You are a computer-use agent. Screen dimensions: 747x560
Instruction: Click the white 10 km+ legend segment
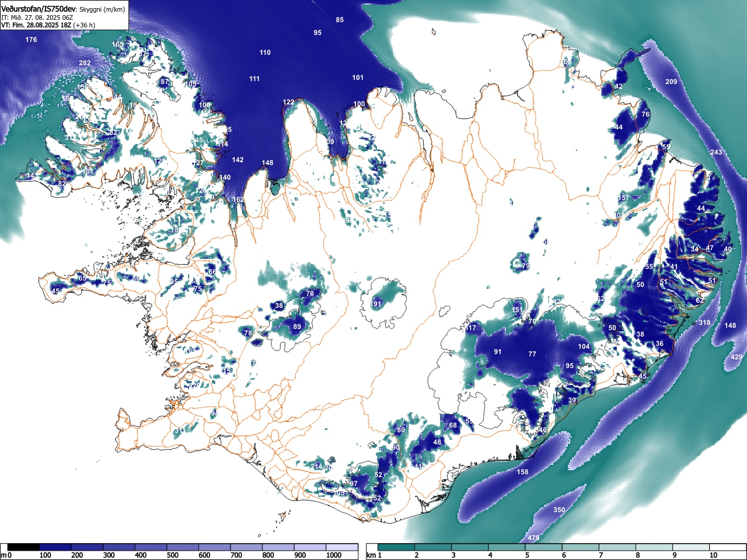tap(728, 547)
